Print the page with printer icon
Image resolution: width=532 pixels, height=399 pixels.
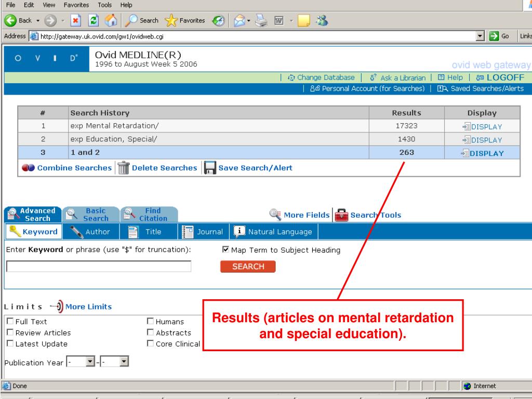(261, 21)
